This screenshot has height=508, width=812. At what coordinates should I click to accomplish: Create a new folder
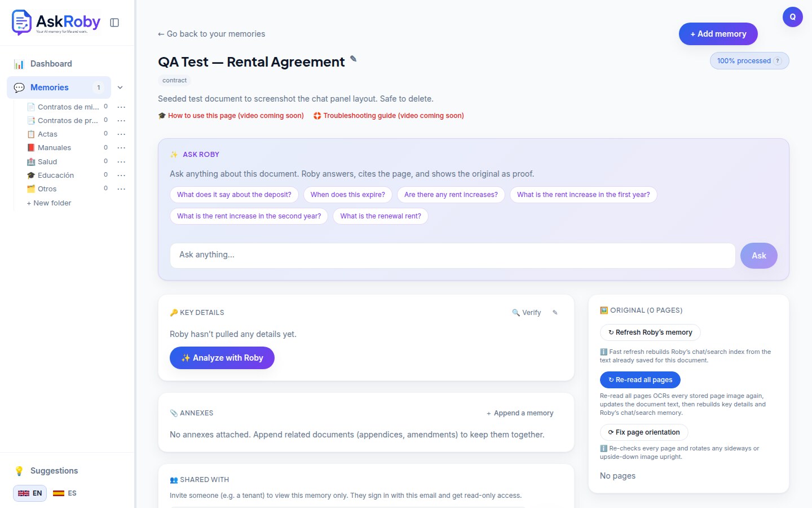tap(49, 203)
